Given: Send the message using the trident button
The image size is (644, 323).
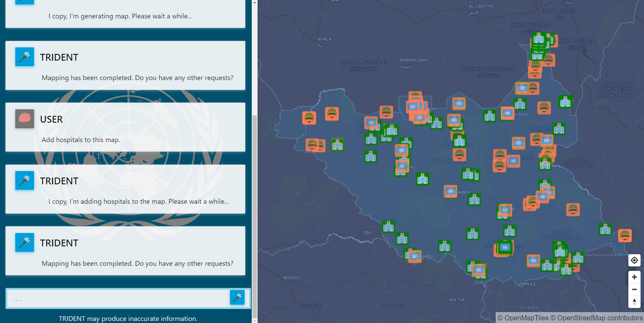Looking at the screenshot, I should click(237, 297).
